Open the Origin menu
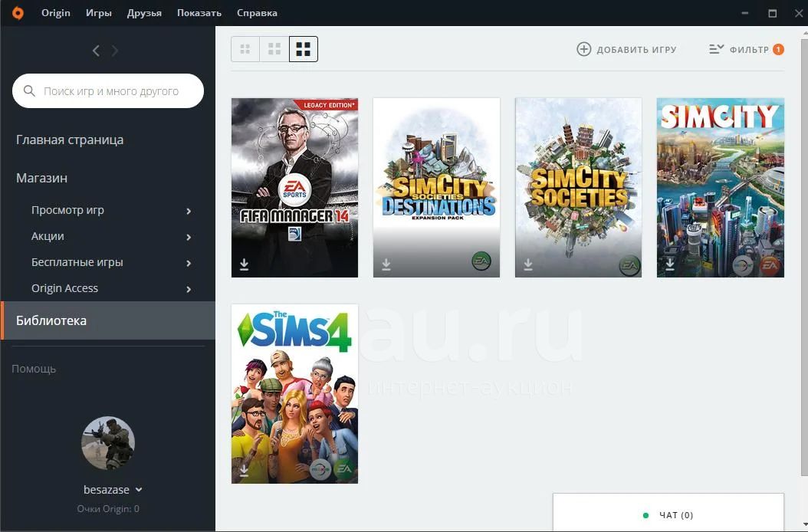The width and height of the screenshot is (808, 532). click(56, 13)
